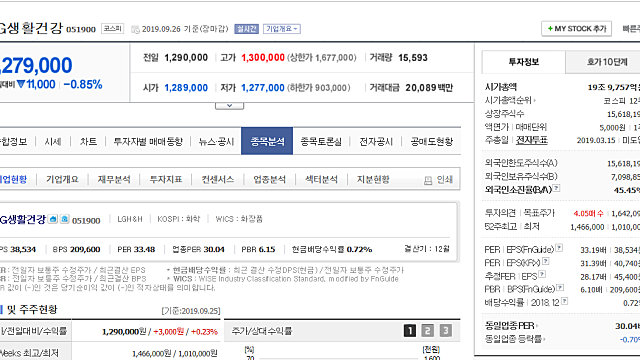640x360 pixels.
Task: Click the 고가 value 1,300,000
Action: [x=263, y=58]
